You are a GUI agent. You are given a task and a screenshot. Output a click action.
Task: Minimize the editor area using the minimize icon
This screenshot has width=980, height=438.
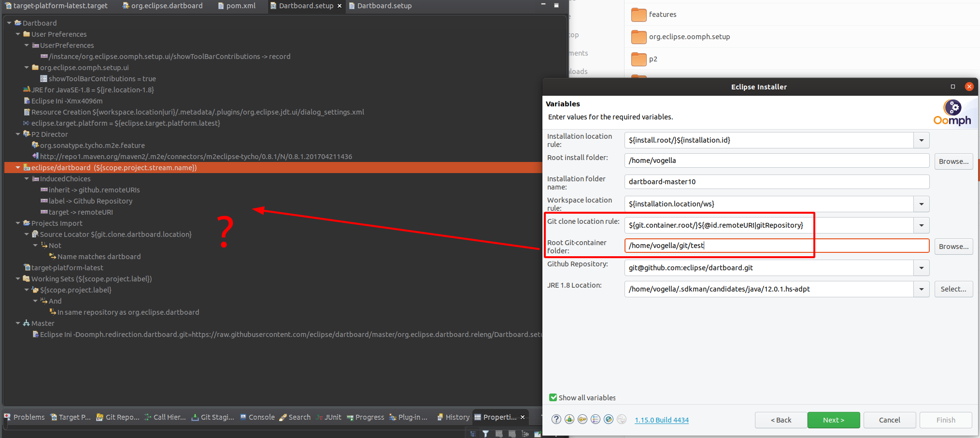[x=543, y=5]
